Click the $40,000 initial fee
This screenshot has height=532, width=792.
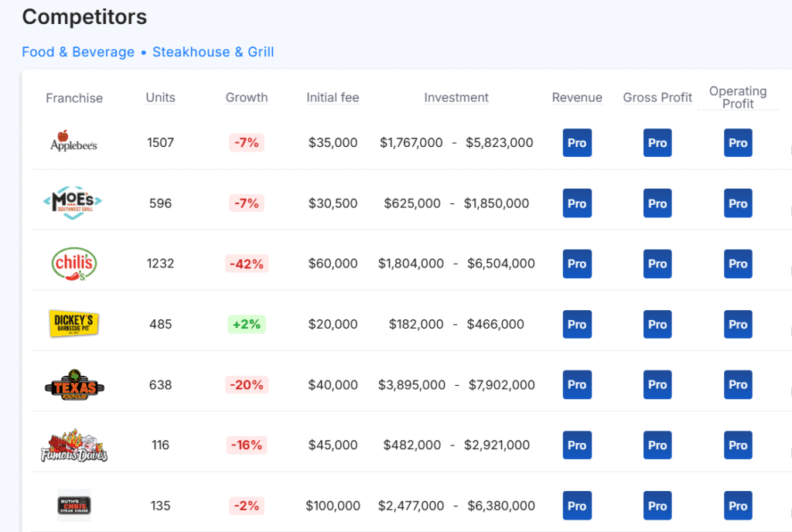(x=333, y=384)
